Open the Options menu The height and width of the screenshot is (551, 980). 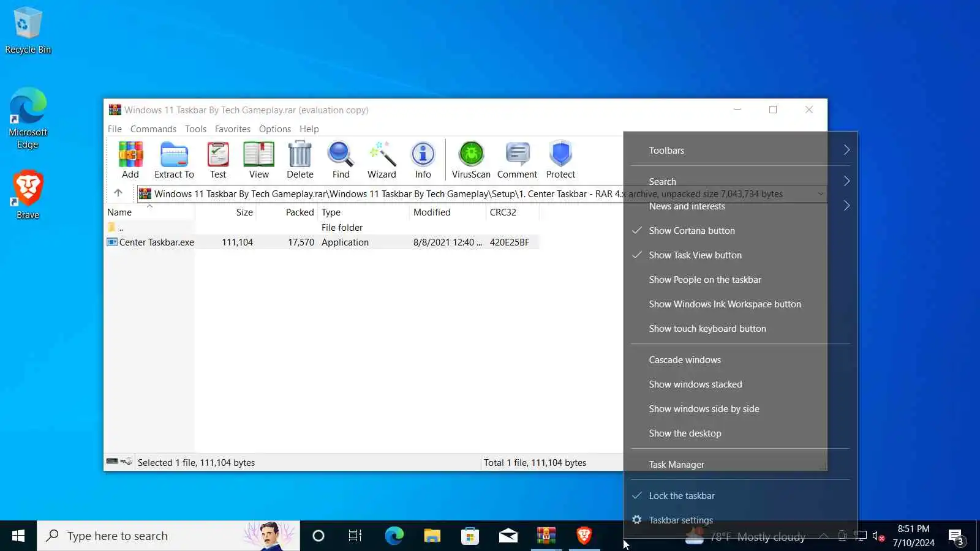[275, 129]
